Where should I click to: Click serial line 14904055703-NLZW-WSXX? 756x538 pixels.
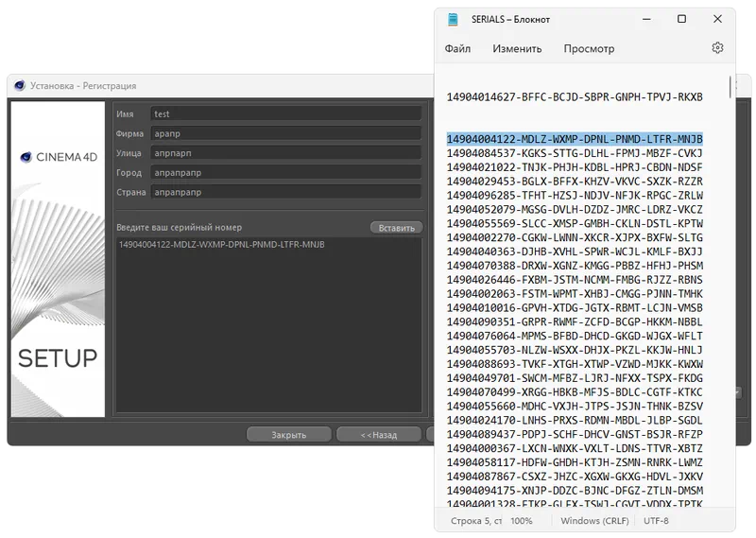575,349
